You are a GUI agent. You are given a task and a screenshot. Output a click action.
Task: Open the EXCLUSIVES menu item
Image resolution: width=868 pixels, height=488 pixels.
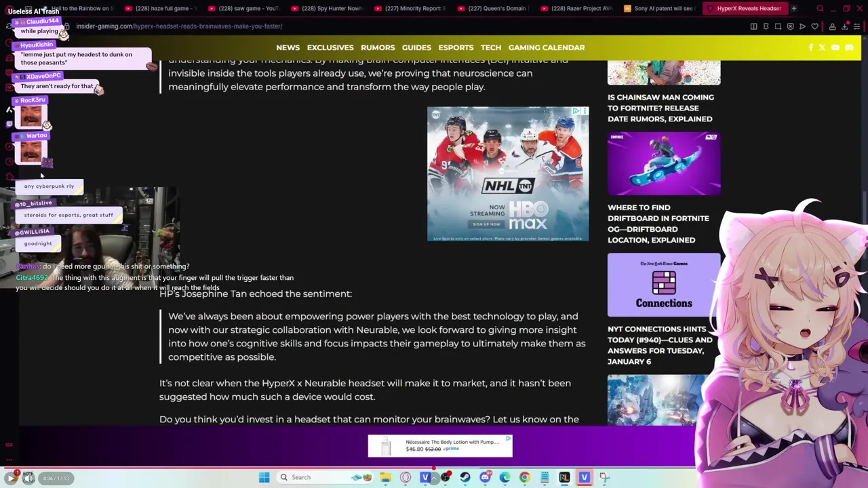[x=330, y=47]
